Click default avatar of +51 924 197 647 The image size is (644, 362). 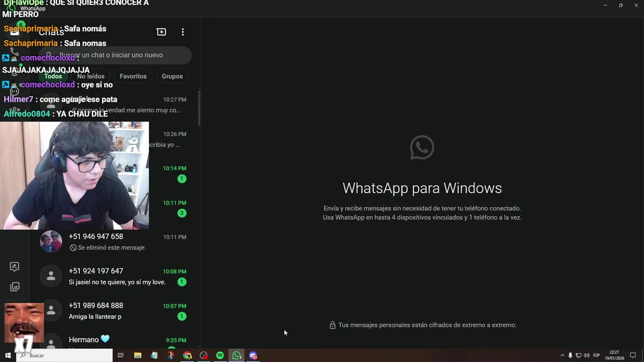(x=51, y=276)
